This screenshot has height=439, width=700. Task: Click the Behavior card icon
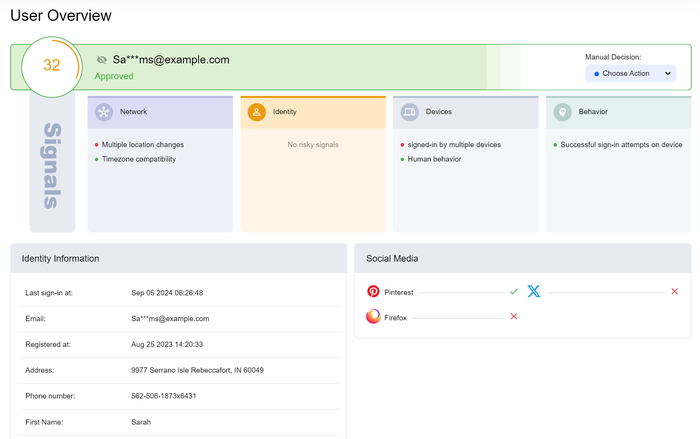(562, 112)
